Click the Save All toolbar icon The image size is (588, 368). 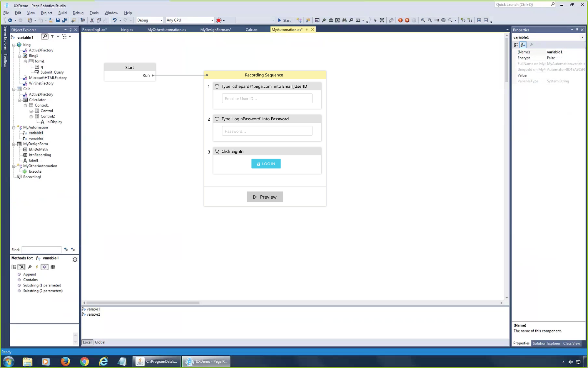tap(64, 20)
